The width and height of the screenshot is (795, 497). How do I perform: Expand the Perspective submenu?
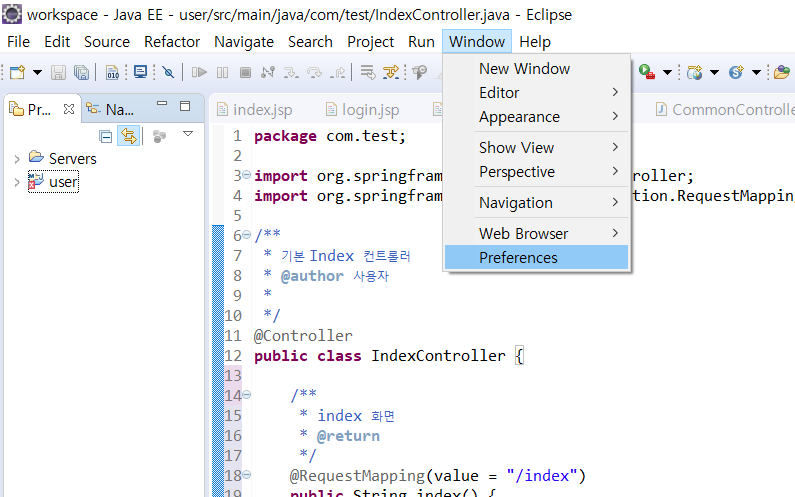click(536, 172)
